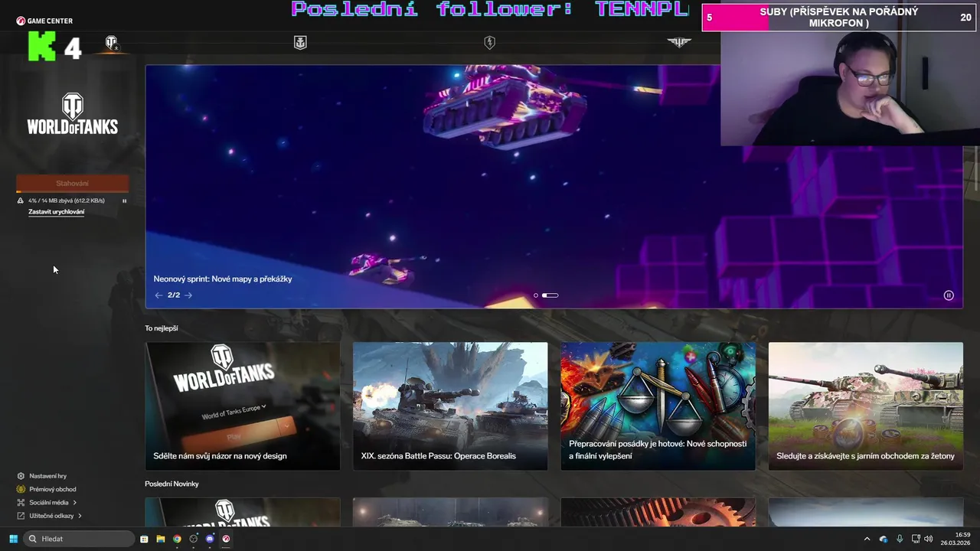The width and height of the screenshot is (980, 551).
Task: Click the Poslední Novinky section heading
Action: point(171,484)
